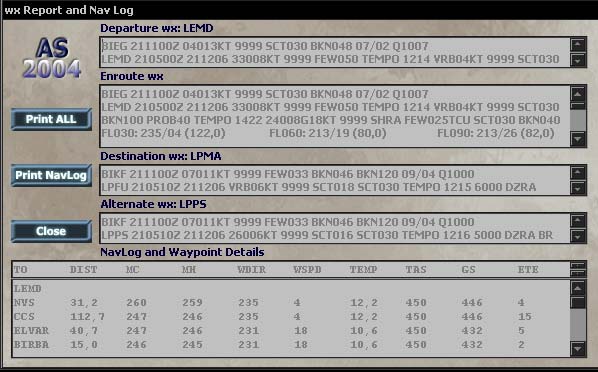Screen dimensions: 598x372
Task: Click the Enroute wx scrollbar thumb
Action: coord(578,106)
